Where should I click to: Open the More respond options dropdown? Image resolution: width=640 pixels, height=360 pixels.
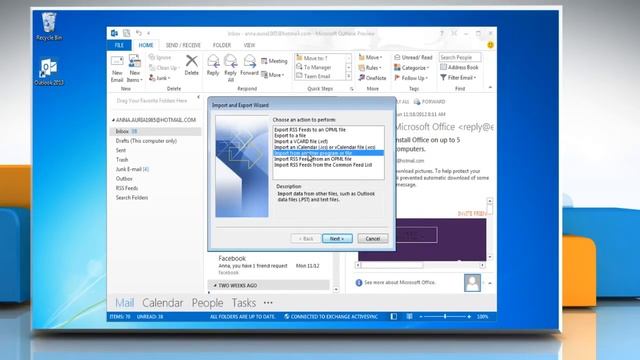pos(273,75)
